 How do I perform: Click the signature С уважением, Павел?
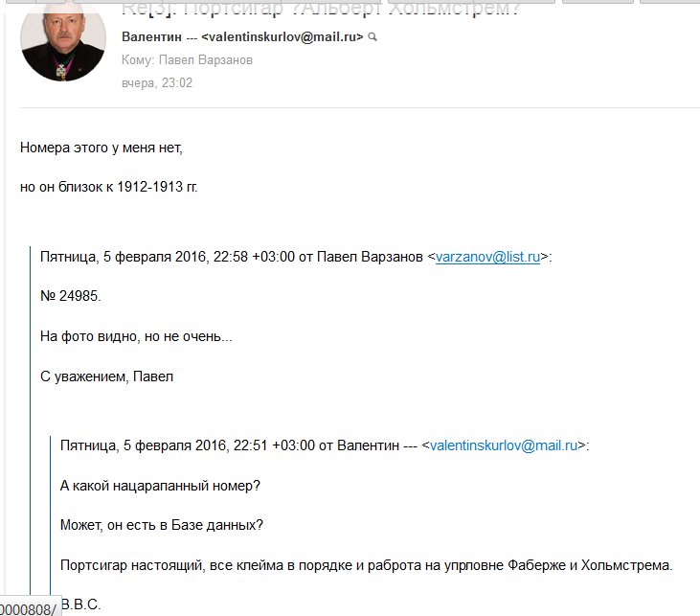click(x=106, y=376)
